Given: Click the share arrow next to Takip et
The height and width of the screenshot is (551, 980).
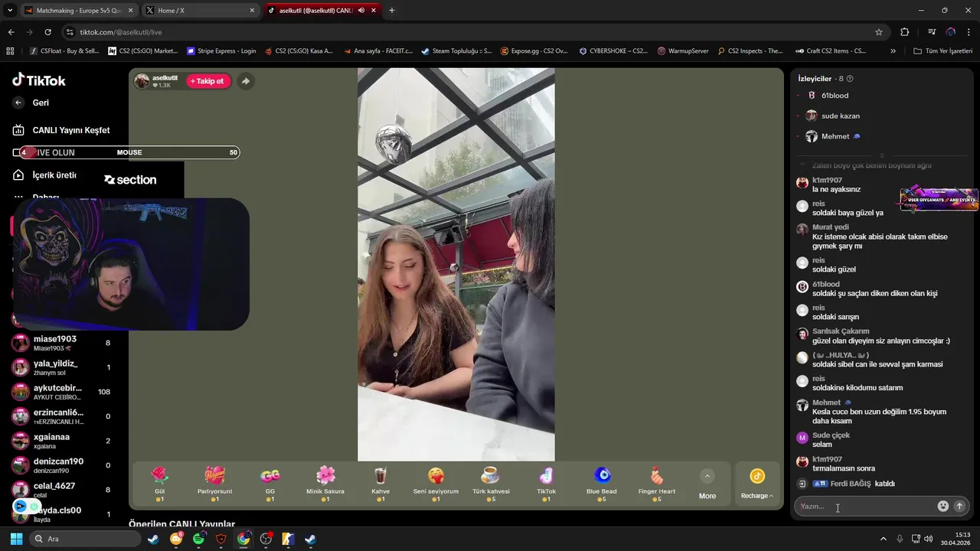Looking at the screenshot, I should pyautogui.click(x=245, y=81).
